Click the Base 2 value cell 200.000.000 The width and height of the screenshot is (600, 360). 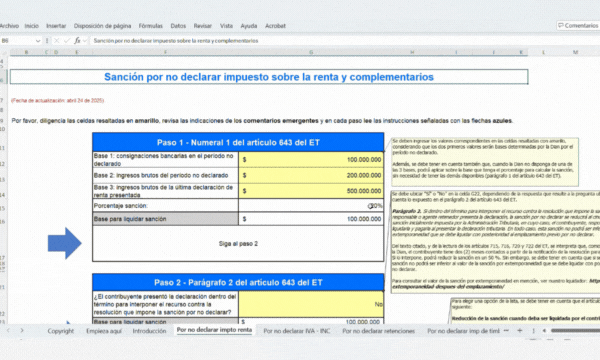(311, 175)
